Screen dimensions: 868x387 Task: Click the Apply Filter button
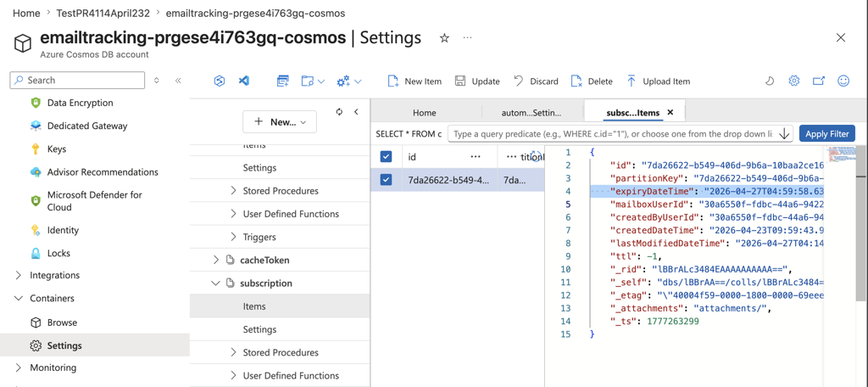[827, 133]
